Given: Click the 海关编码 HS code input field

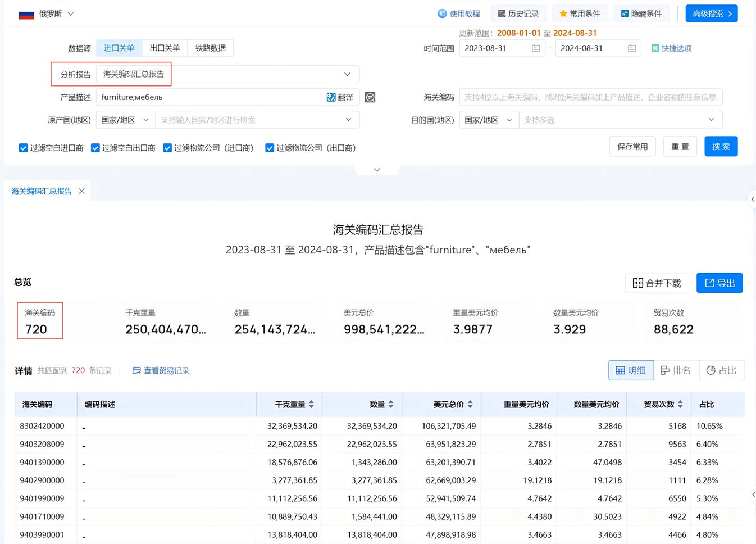Looking at the screenshot, I should (591, 97).
